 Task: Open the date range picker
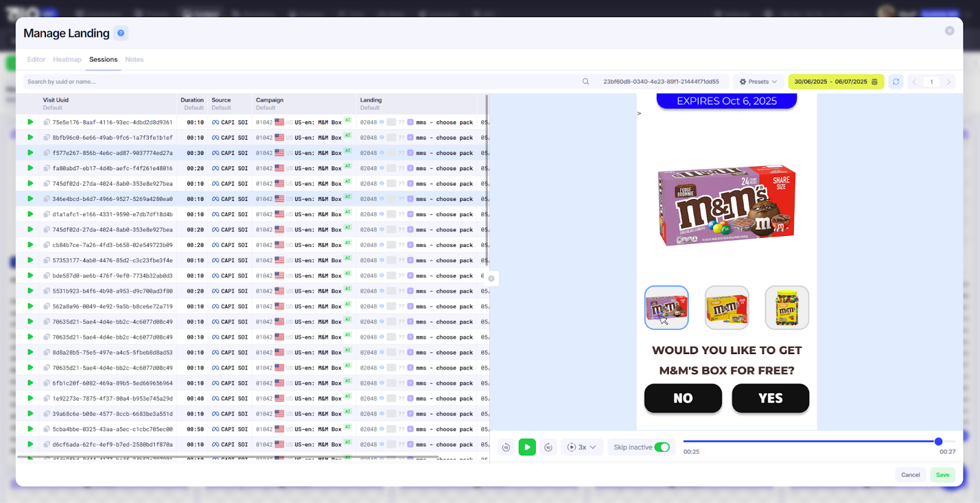coord(835,81)
